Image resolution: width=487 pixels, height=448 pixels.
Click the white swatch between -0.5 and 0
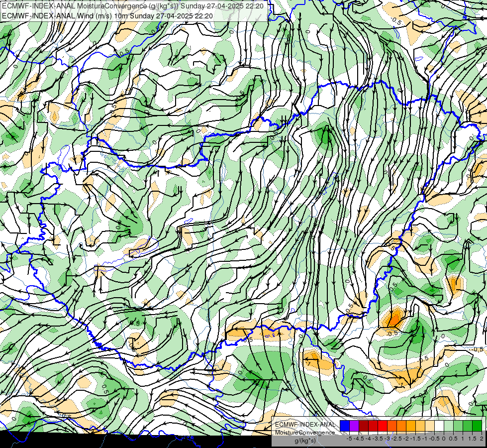pyautogui.click(x=439, y=426)
